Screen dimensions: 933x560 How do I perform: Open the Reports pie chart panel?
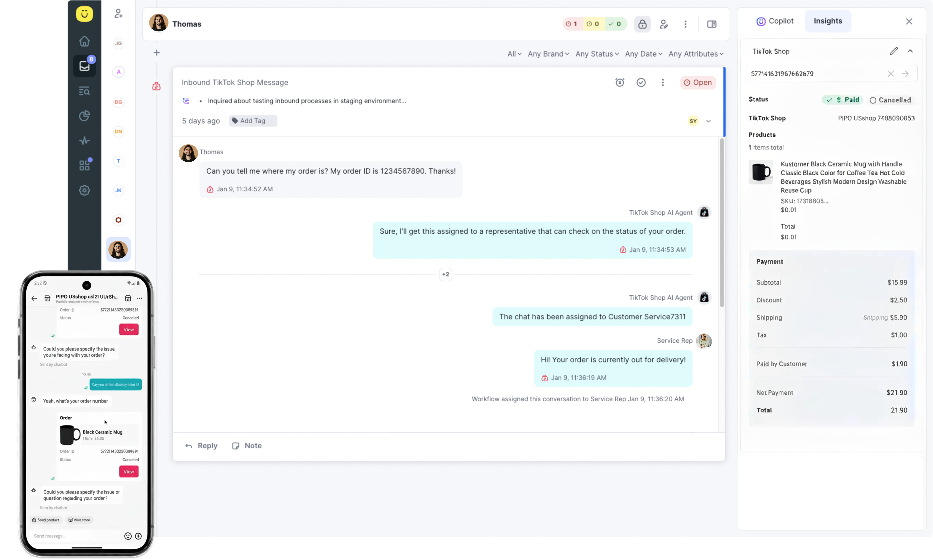click(84, 116)
